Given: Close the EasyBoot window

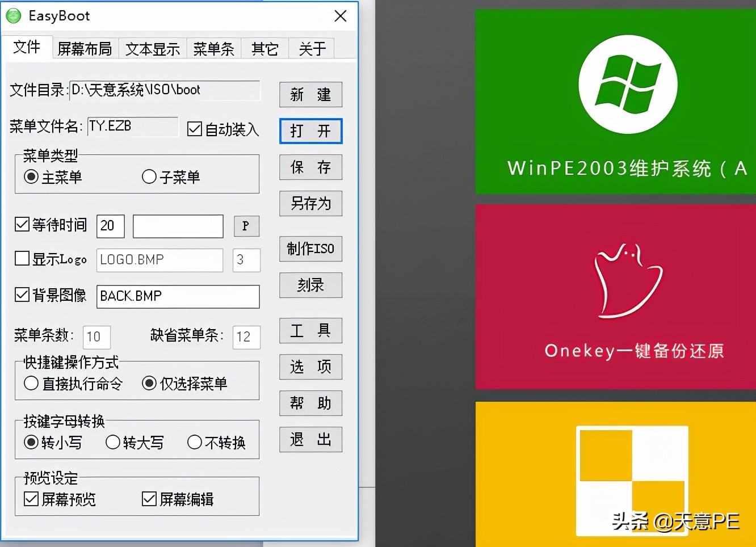Looking at the screenshot, I should [x=341, y=16].
